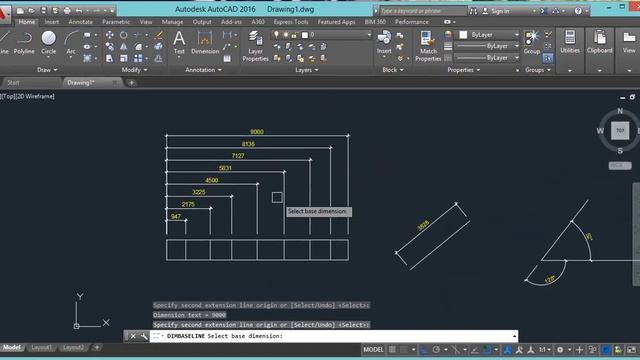This screenshot has width=640, height=360.
Task: Expand the Groups panel
Action: (538, 70)
